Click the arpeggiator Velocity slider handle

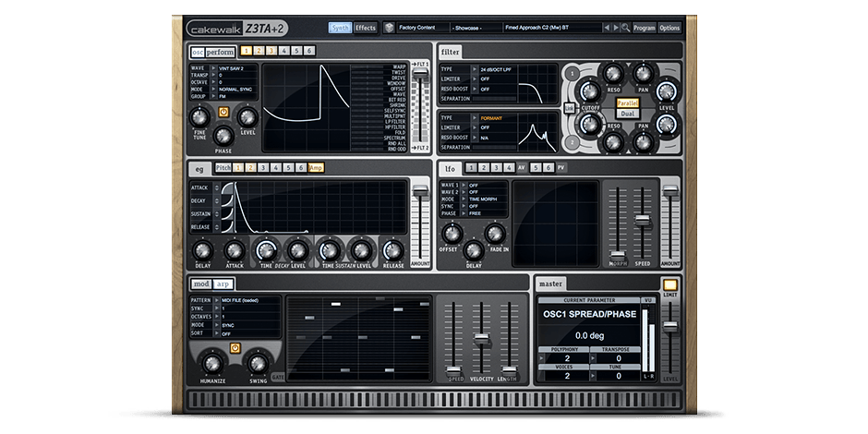(x=482, y=338)
